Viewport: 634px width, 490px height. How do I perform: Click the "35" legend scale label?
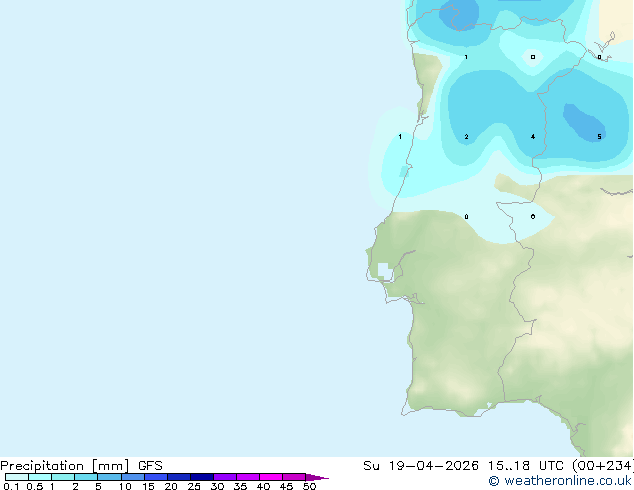pyautogui.click(x=240, y=486)
